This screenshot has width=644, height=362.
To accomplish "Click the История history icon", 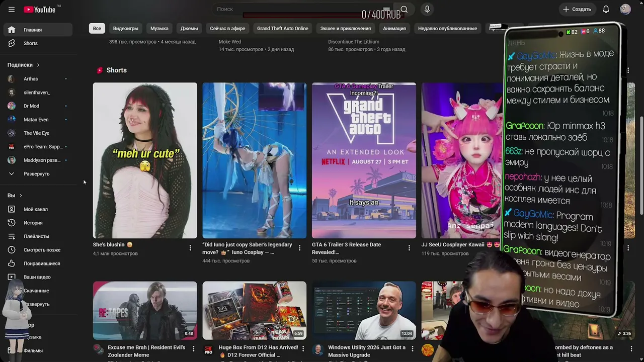I will point(12,223).
